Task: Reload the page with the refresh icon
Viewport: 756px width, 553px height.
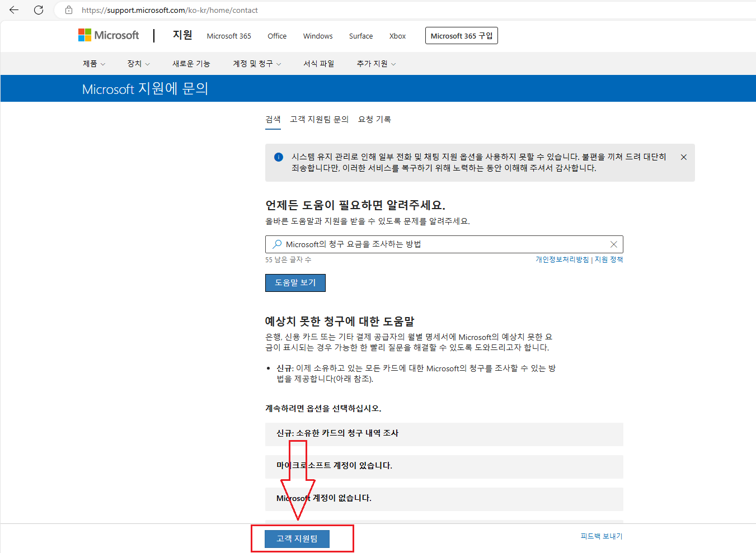Action: click(39, 10)
